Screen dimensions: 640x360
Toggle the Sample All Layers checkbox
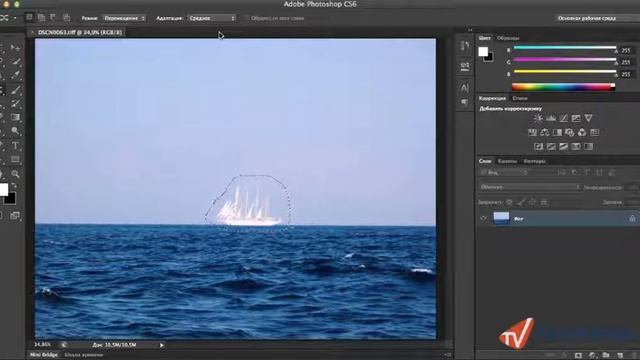(246, 18)
